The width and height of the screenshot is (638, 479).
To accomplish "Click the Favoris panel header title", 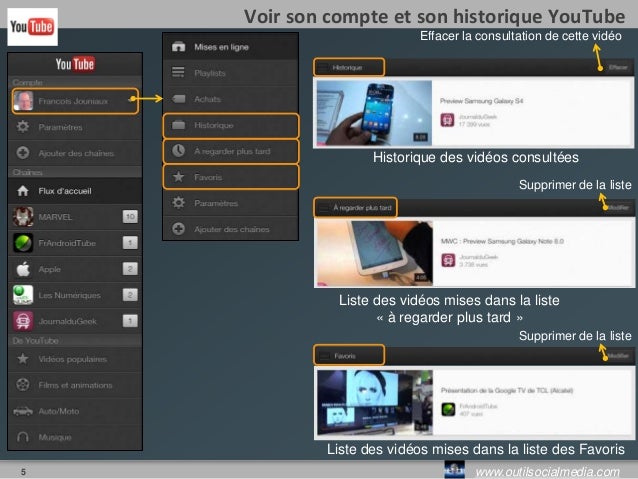I will (x=345, y=356).
